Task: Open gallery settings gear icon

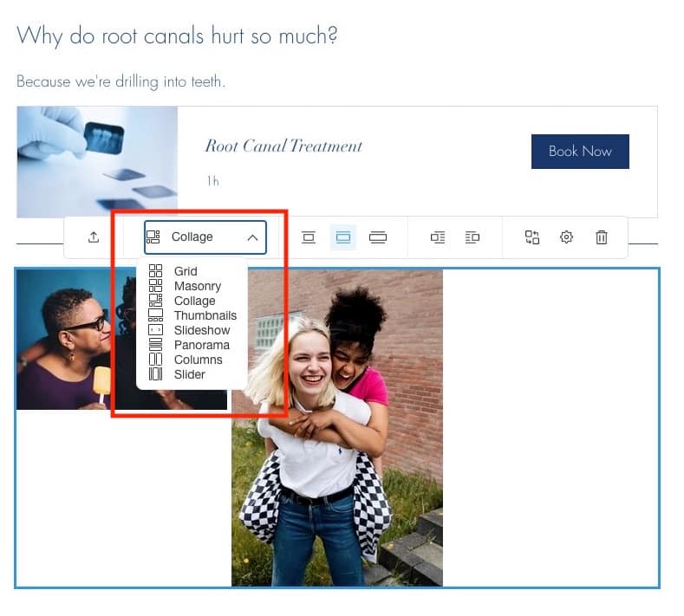Action: click(x=567, y=237)
